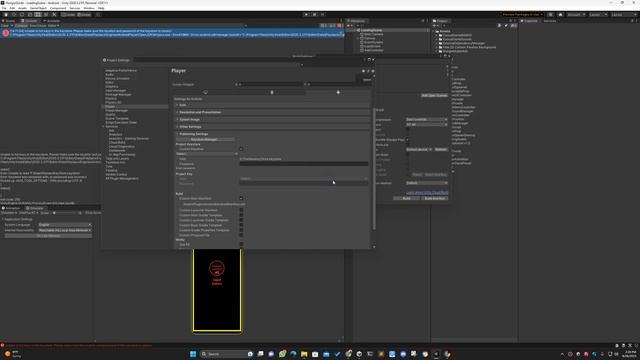640x360 pixels.
Task: Select Main Camera in the Hierarchy
Action: (x=373, y=34)
